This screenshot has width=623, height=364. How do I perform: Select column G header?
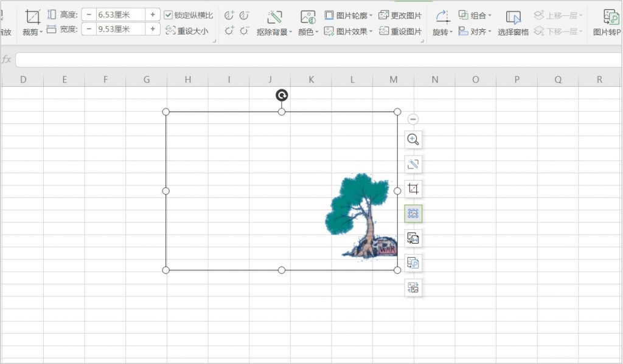point(147,80)
